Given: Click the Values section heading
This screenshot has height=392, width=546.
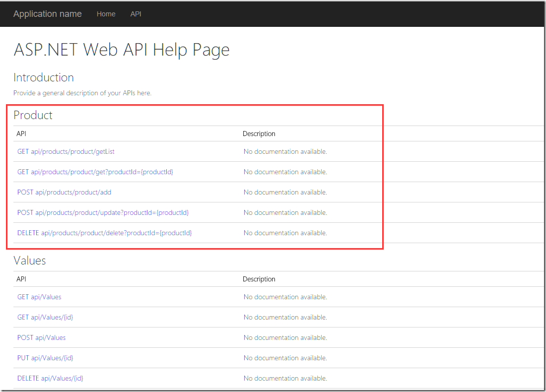Looking at the screenshot, I should point(30,261).
